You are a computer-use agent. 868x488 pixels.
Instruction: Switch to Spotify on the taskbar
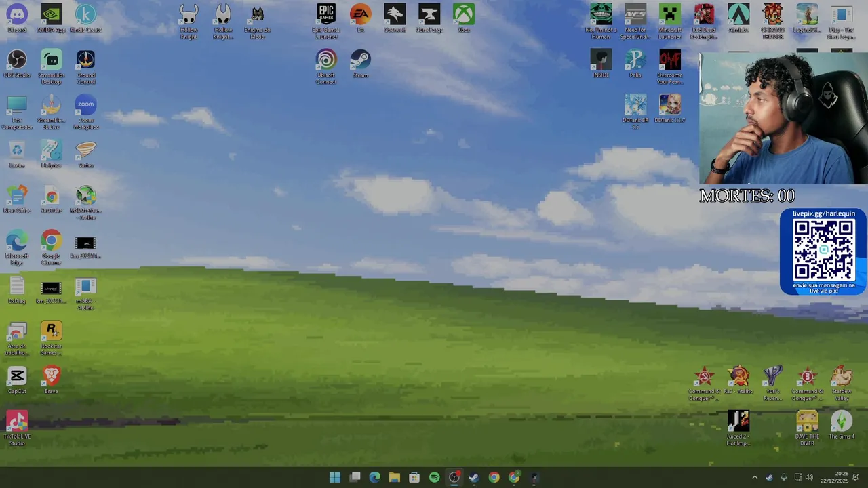[x=434, y=477]
